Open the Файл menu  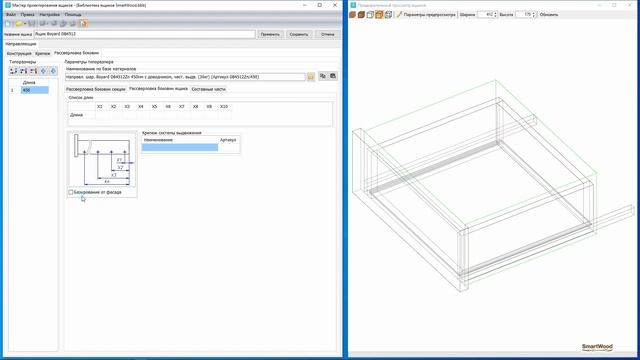(x=11, y=15)
